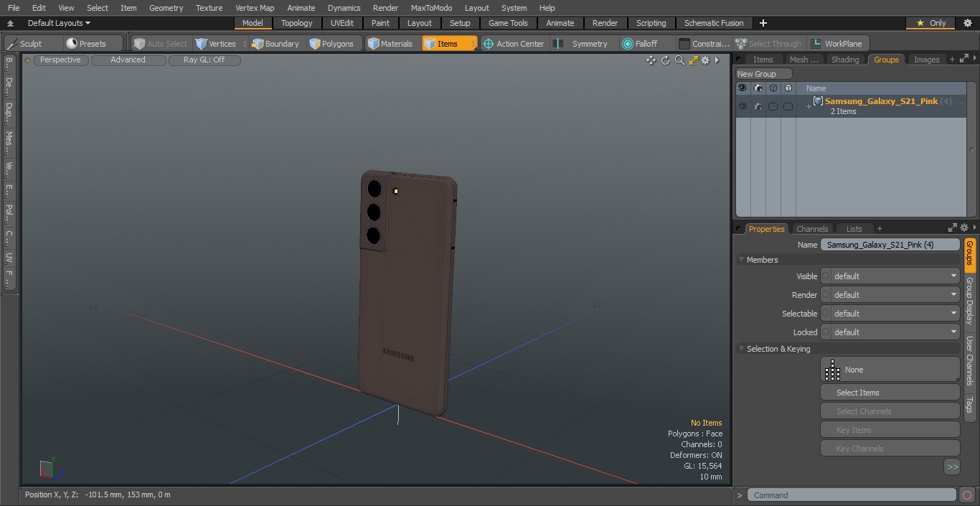Viewport: 980px width, 506px height.
Task: Click the viewport rotate icon
Action: 665,60
